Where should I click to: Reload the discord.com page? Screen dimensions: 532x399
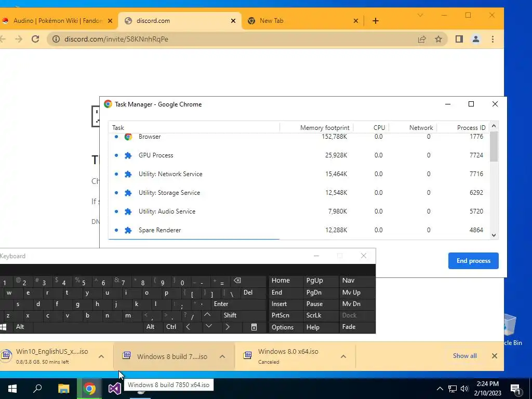click(x=35, y=39)
